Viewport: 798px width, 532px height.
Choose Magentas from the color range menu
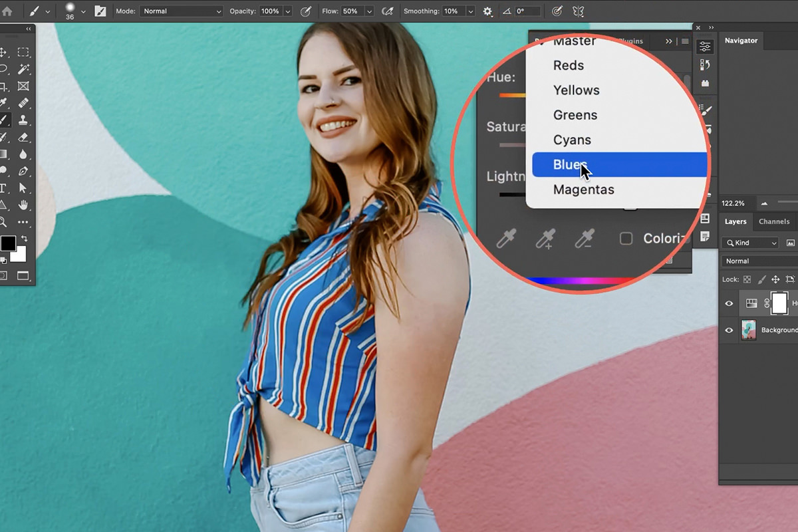(x=584, y=190)
